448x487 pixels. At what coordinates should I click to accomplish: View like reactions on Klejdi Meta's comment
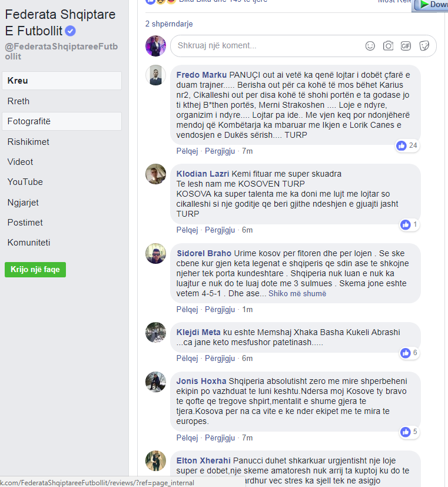pos(410,353)
